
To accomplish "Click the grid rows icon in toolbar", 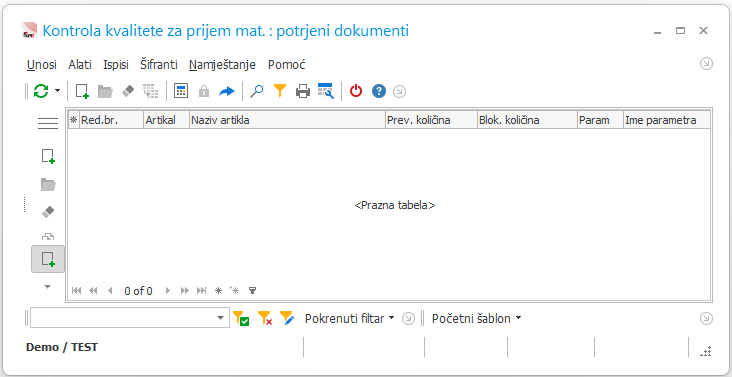I will pos(151,91).
